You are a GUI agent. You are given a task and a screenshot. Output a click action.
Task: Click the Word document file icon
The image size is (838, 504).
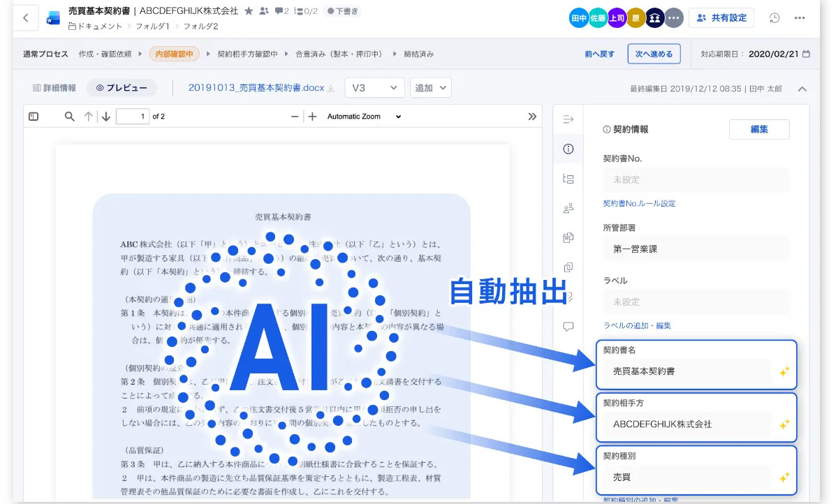[x=54, y=17]
